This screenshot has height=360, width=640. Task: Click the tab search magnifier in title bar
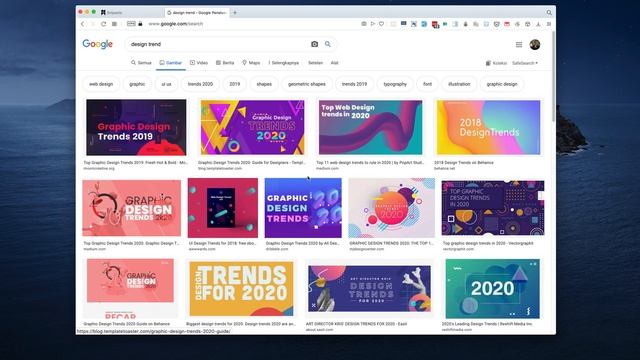(x=549, y=13)
